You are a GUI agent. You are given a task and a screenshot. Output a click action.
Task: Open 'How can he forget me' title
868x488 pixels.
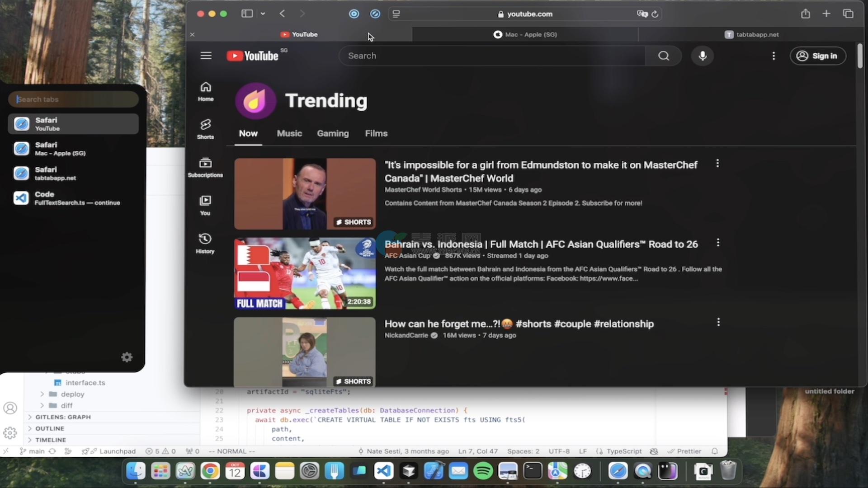pos(519,324)
